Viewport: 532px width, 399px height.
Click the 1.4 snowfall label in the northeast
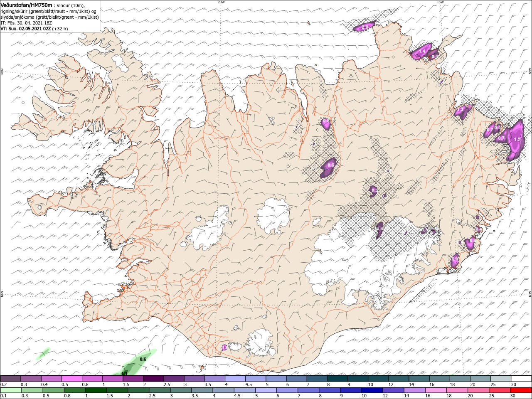[x=422, y=51]
